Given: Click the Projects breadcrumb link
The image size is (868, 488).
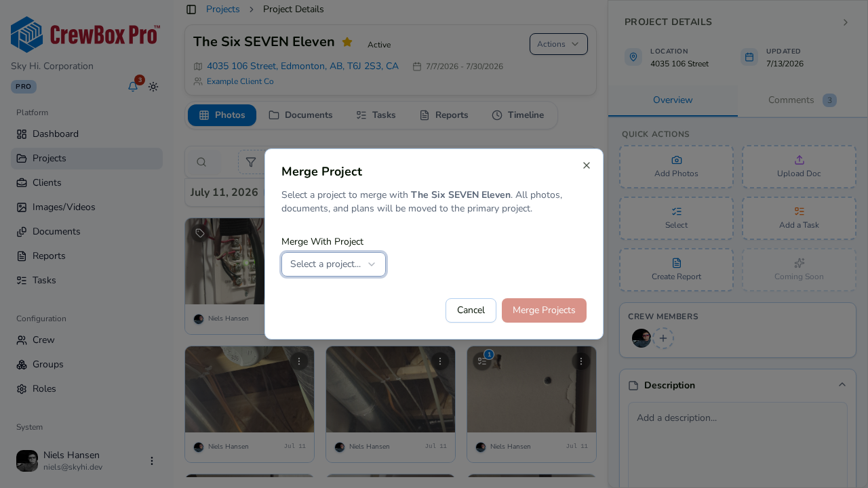Looking at the screenshot, I should tap(223, 9).
